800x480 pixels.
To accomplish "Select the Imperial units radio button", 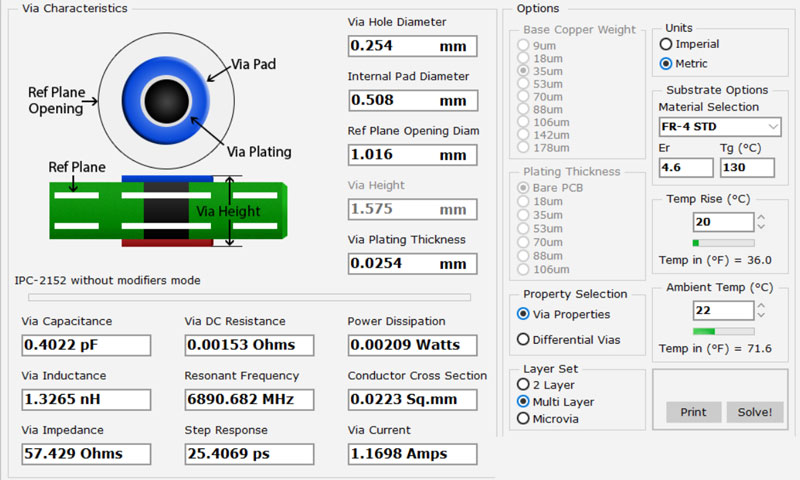I will pyautogui.click(x=666, y=45).
